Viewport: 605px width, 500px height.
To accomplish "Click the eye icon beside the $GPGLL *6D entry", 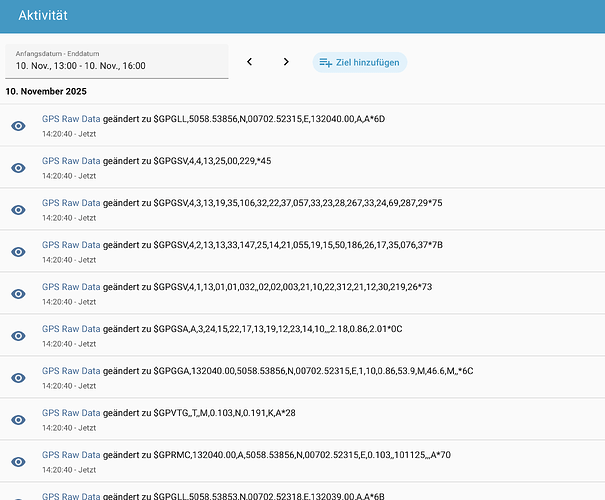I will [18, 126].
